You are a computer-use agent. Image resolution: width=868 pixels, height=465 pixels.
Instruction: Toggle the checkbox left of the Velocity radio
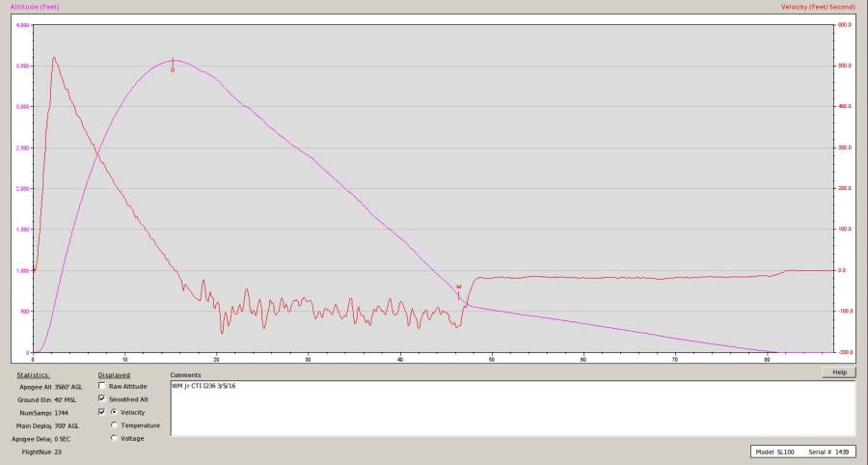(x=101, y=412)
